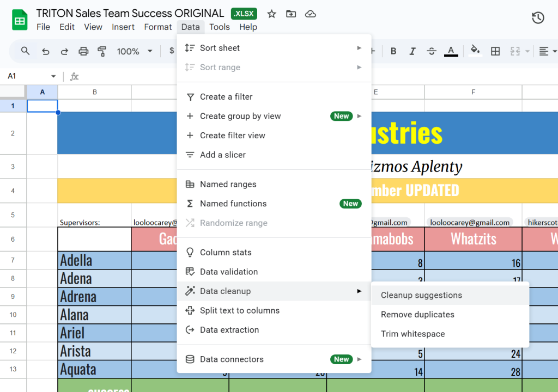Screen dimensions: 558x392
Task: Format as currency dollar button
Action: 172,51
